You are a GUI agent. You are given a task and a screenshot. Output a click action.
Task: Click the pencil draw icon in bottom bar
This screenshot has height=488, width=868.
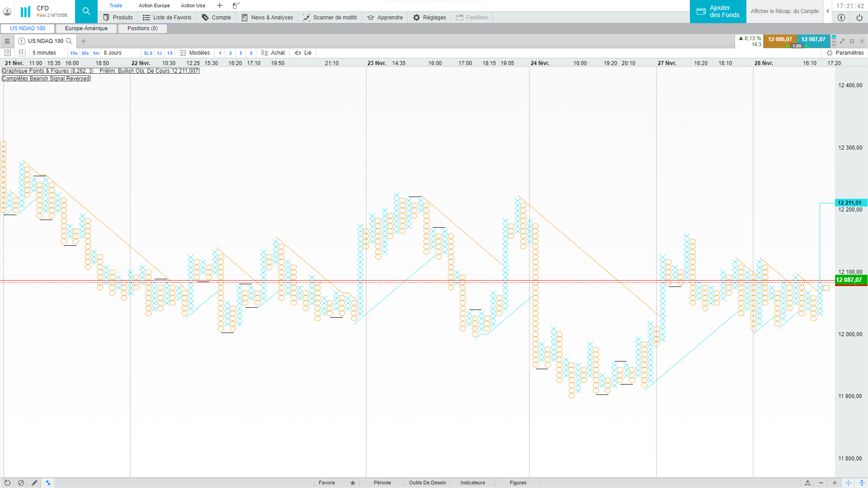click(x=34, y=483)
